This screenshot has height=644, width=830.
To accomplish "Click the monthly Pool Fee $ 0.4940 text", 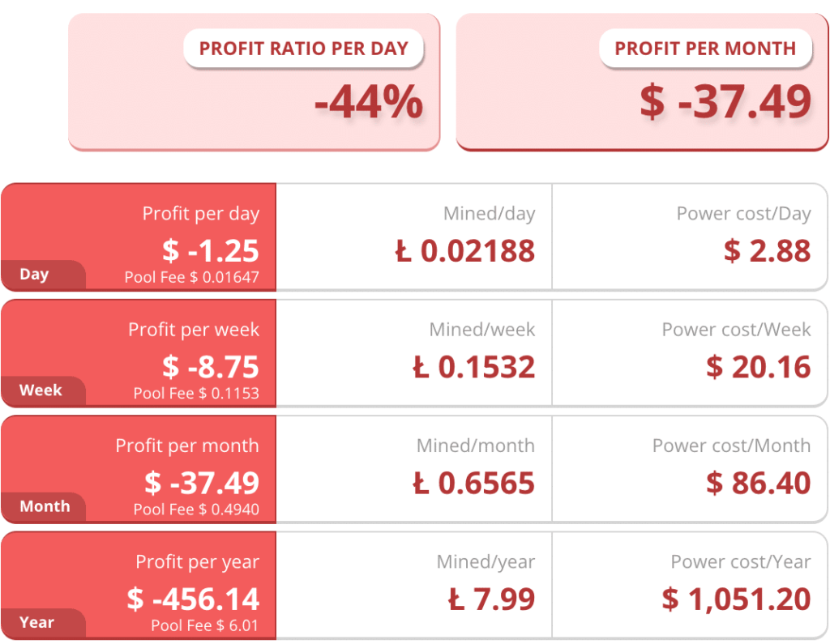I will [196, 510].
